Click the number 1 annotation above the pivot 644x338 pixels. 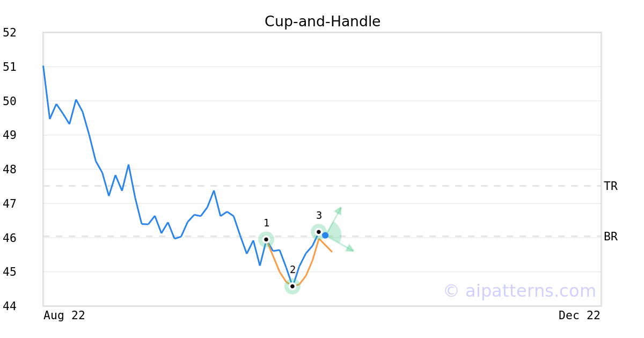coord(266,223)
